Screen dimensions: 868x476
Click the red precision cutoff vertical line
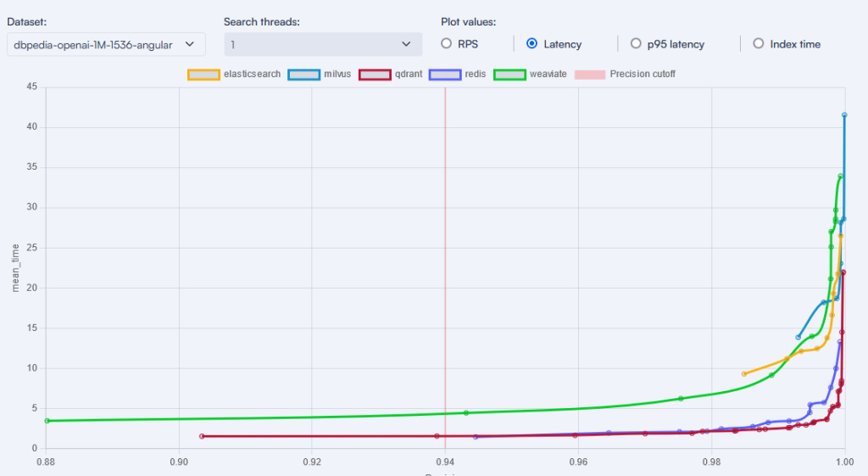point(445,255)
